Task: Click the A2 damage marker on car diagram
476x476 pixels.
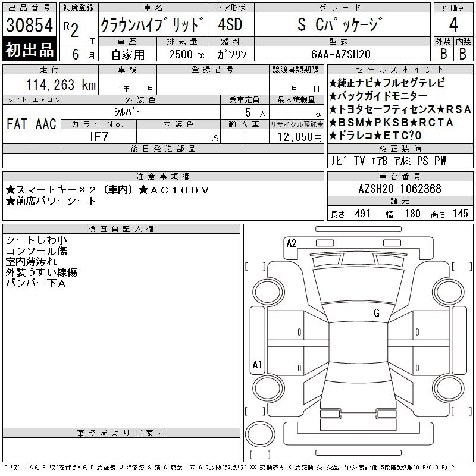Action: coord(292,243)
